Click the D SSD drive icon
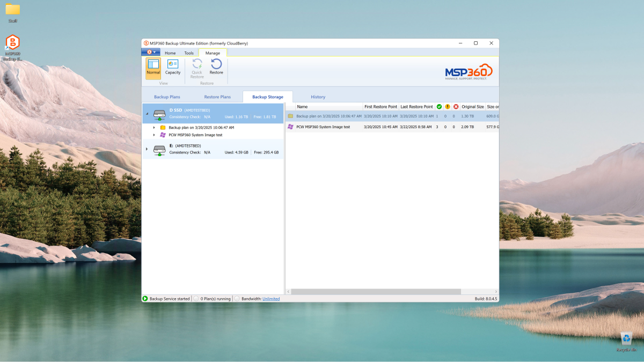Image resolution: width=644 pixels, height=362 pixels. [159, 114]
